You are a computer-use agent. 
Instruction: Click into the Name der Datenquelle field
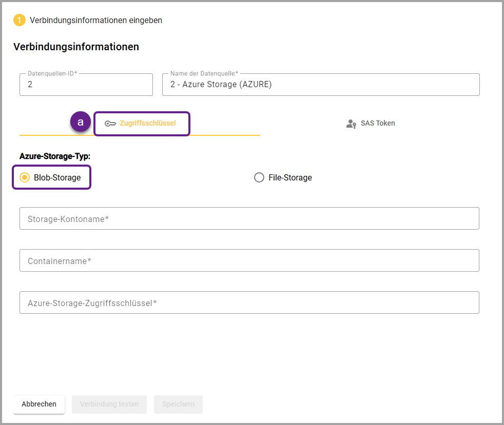320,85
